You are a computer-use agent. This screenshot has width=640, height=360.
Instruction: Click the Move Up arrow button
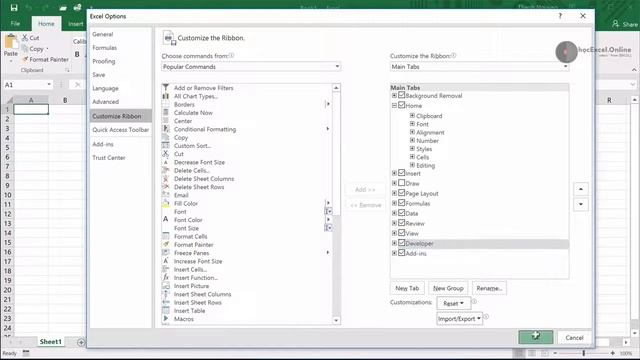pos(581,189)
